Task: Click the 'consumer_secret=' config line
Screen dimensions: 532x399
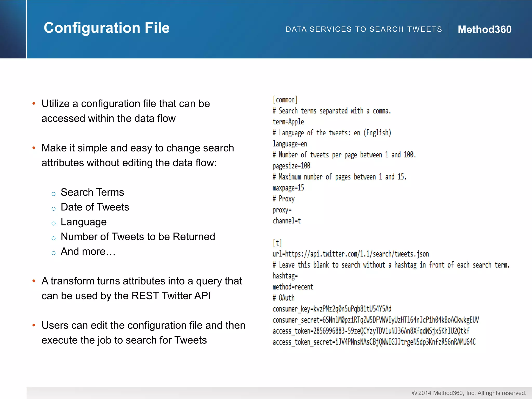Action: [376, 320]
